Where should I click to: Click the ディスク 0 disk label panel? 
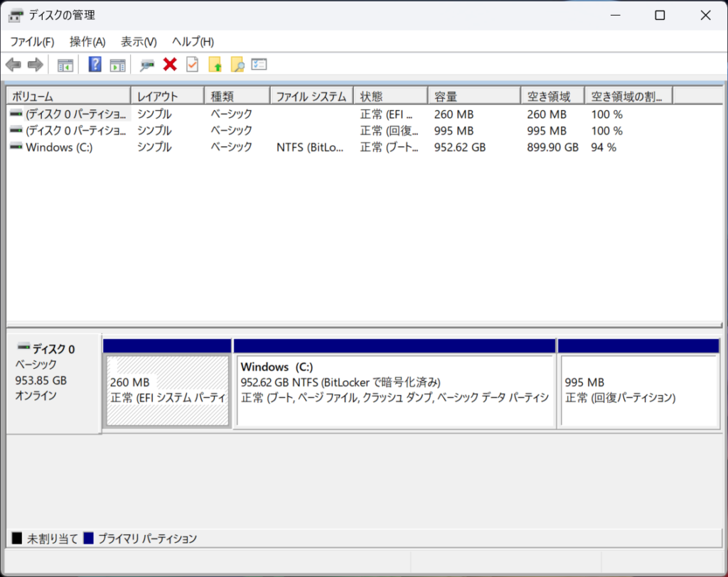[x=53, y=384]
